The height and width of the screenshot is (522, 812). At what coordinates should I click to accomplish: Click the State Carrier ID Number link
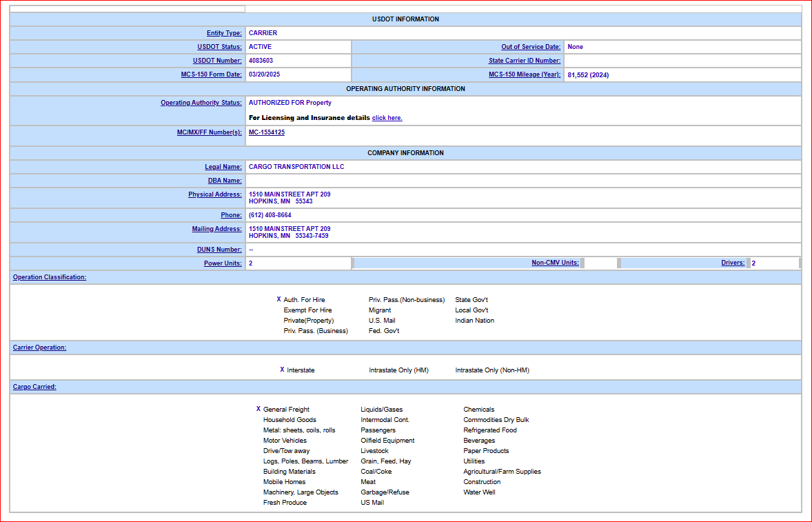[525, 61]
